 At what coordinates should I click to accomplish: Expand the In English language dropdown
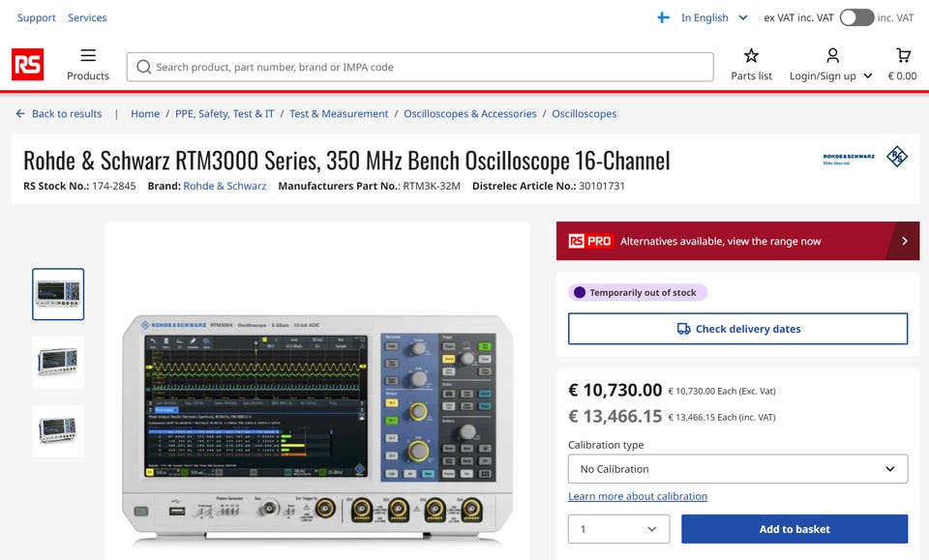click(743, 17)
